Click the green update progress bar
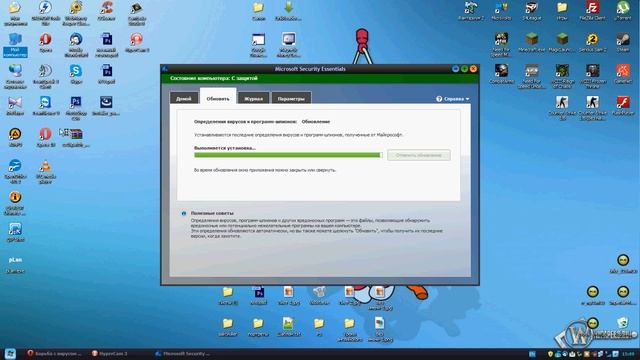 point(288,155)
